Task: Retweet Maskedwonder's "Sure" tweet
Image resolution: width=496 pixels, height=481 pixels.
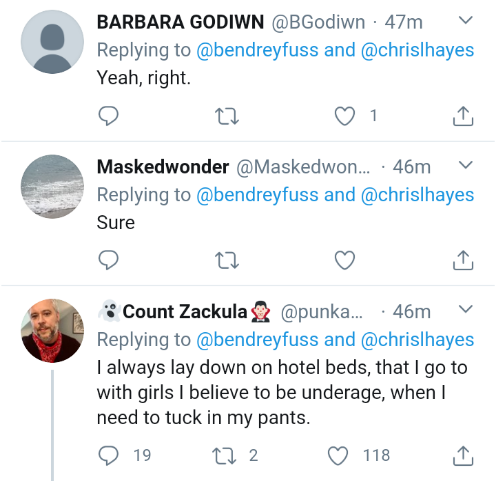Action: [227, 260]
